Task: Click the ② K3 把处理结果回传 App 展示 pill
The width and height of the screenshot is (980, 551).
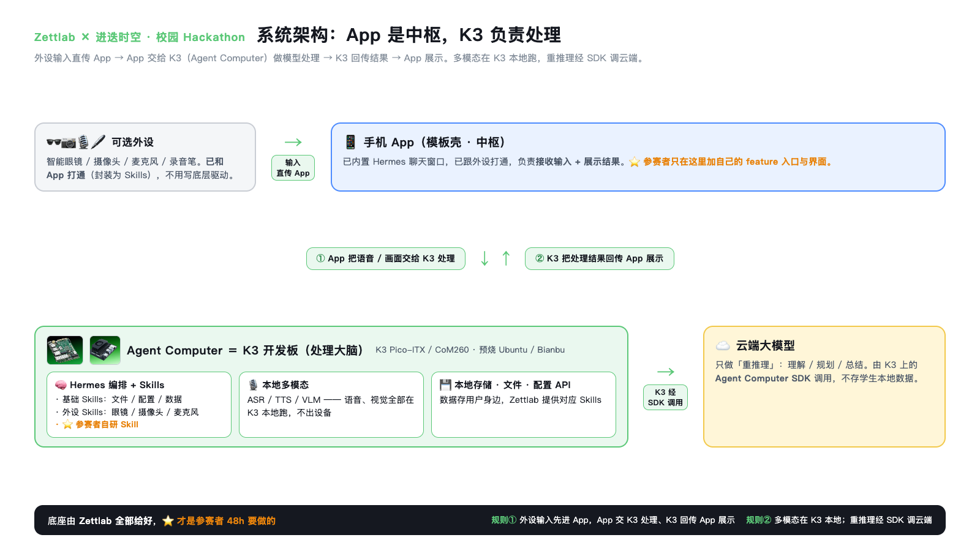Action: pyautogui.click(x=600, y=258)
